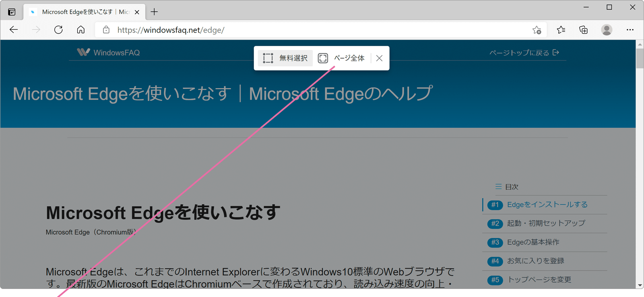Viewport: 644px width, 297px height.
Task: Click the browser Back arrow
Action: (x=14, y=30)
